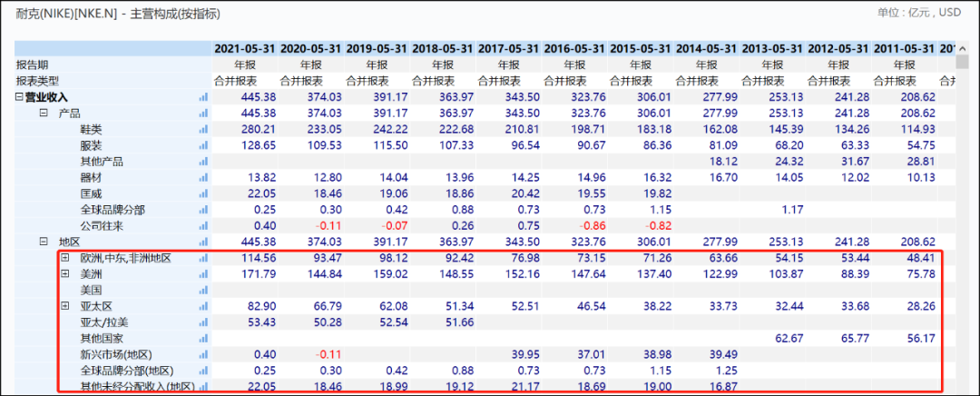
Task: Select the 2017-05-31 column header
Action: (509, 48)
